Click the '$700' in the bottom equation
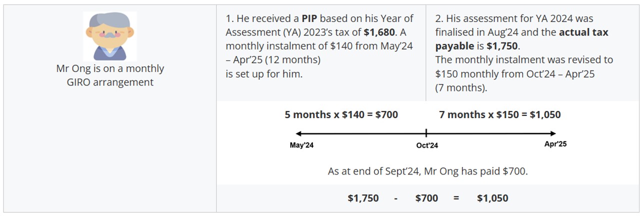Image resolution: width=644 pixels, height=217 pixels. (426, 198)
